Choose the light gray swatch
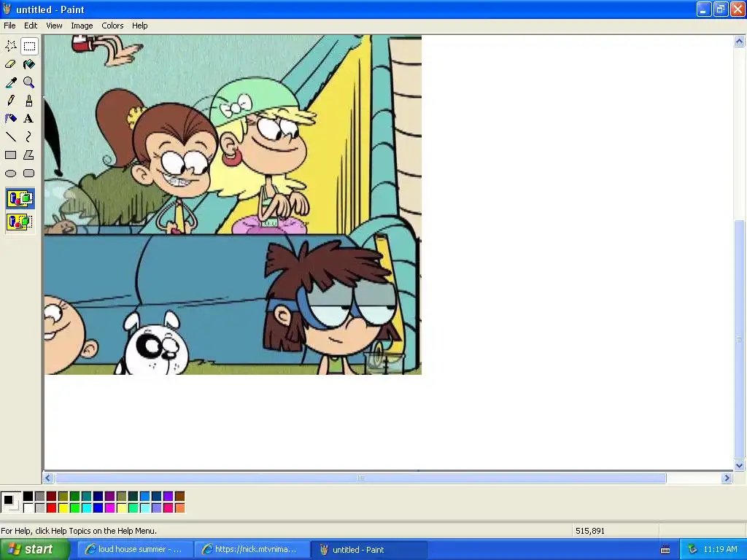 [40, 508]
